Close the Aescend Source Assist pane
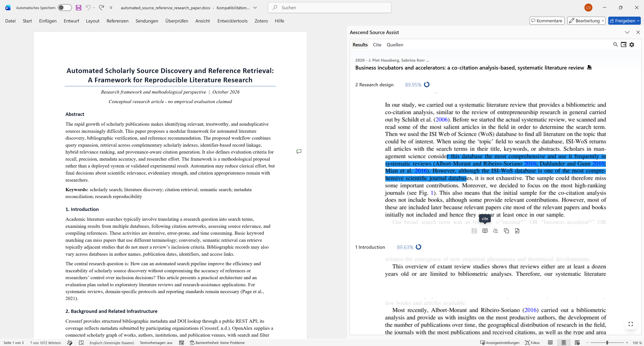Screen dimensions: 644x346 point(638,32)
